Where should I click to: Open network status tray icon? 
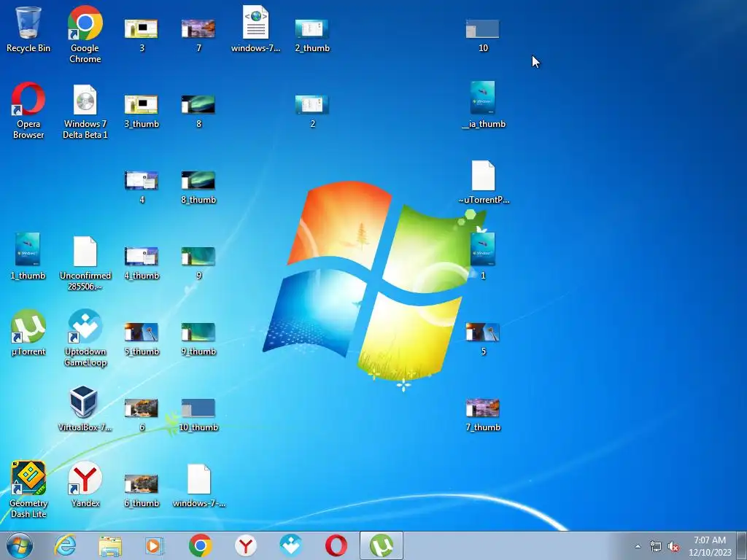tap(656, 546)
